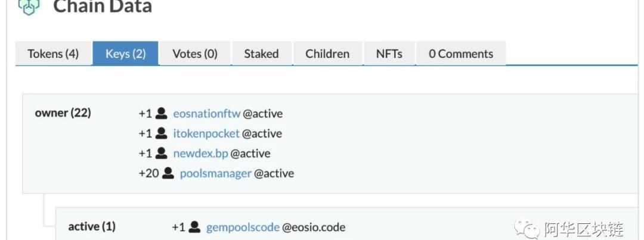This screenshot has width=644, height=240.
Task: Click the Chain Data hexagon logo icon
Action: pos(28,6)
